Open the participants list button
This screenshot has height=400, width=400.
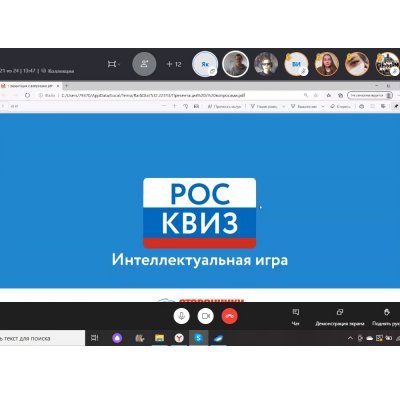[144, 64]
